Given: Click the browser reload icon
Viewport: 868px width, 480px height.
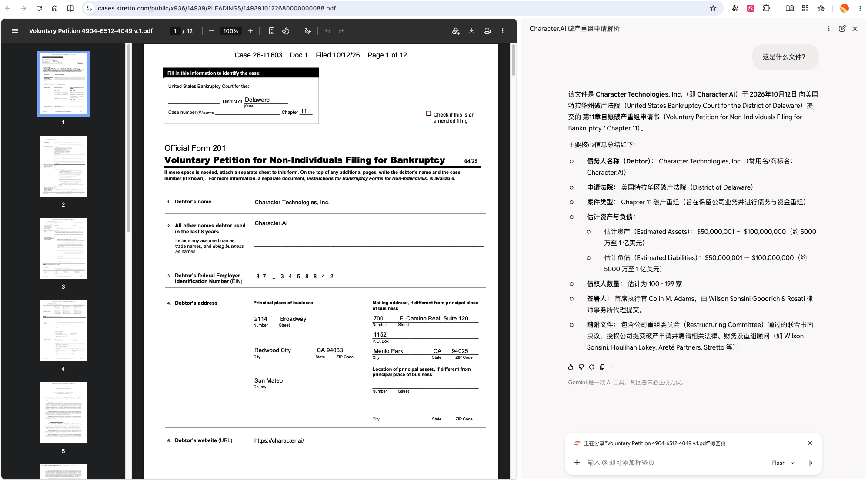Looking at the screenshot, I should (39, 8).
